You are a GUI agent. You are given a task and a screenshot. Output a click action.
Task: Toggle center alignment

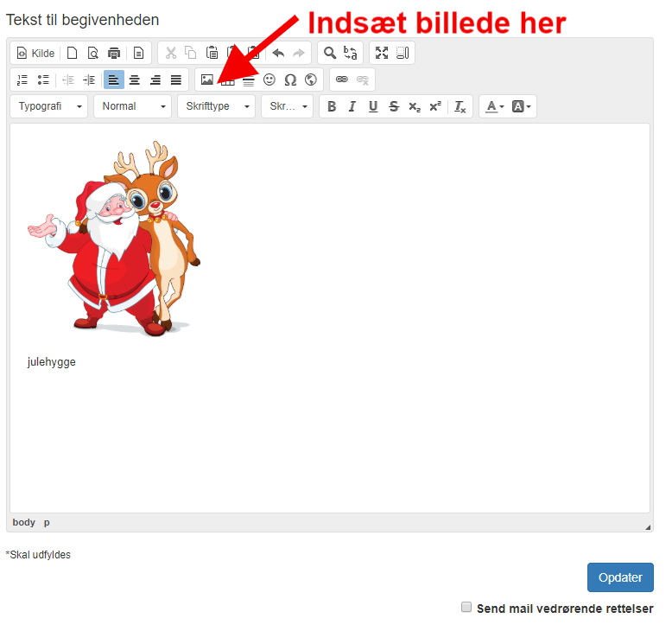pyautogui.click(x=135, y=80)
